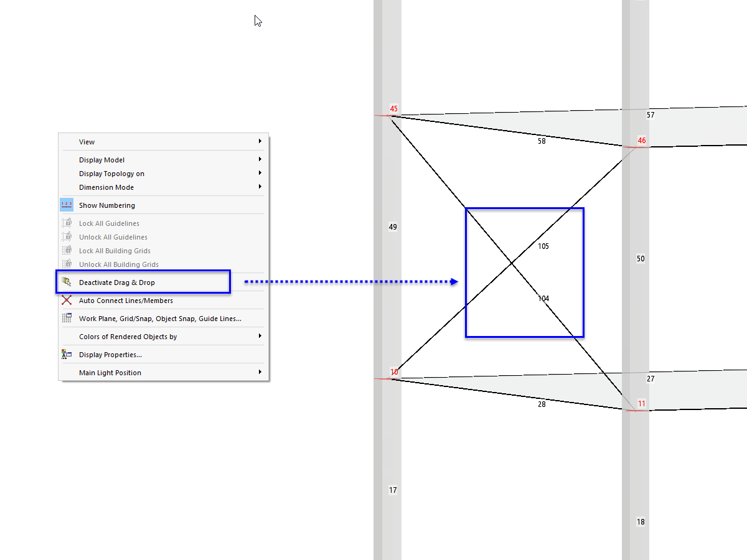The image size is (747, 560).
Task: Open the Display Model submenu
Action: (x=103, y=159)
